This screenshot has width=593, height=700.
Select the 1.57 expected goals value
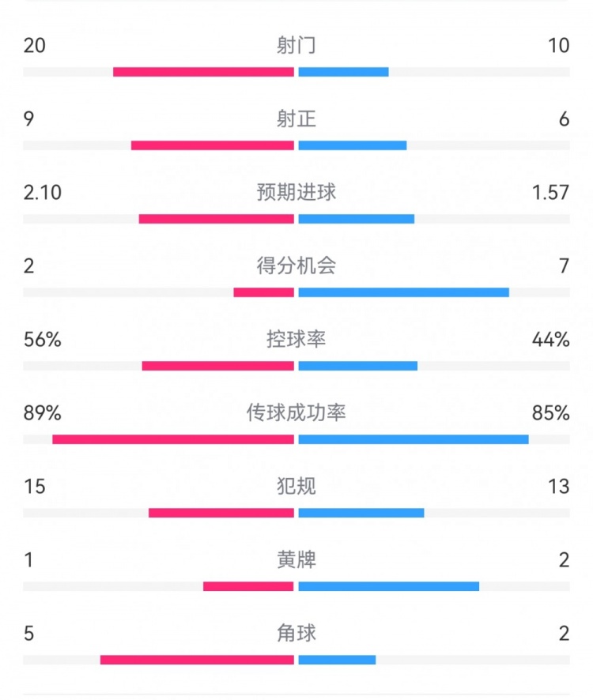point(551,192)
